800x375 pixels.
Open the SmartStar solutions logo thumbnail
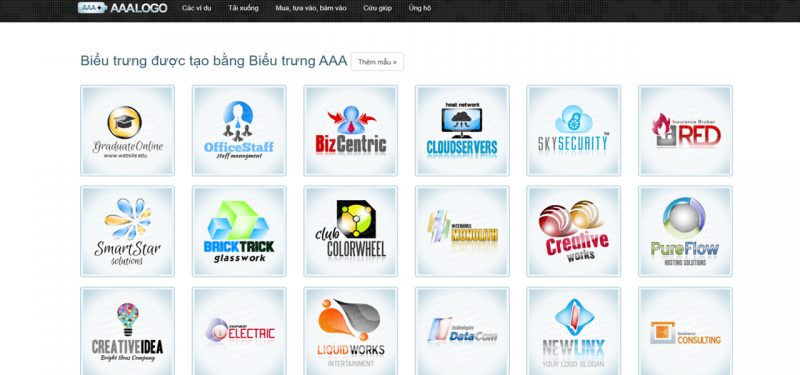coord(128,231)
